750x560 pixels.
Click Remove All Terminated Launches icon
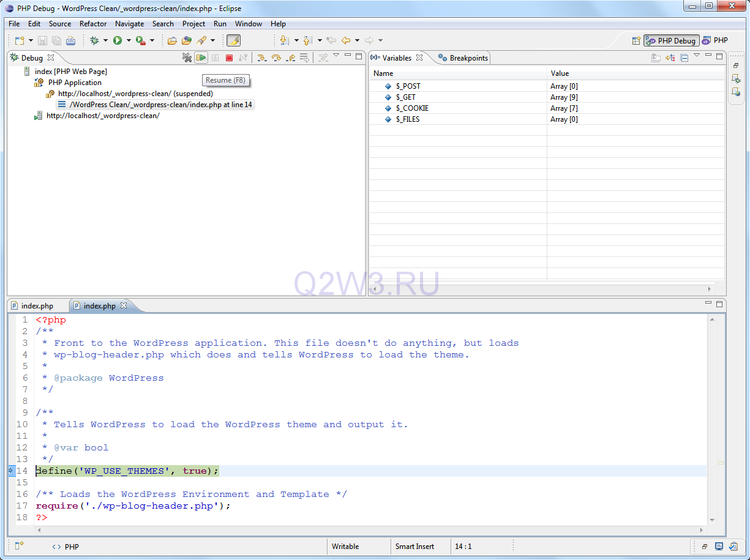pos(187,58)
